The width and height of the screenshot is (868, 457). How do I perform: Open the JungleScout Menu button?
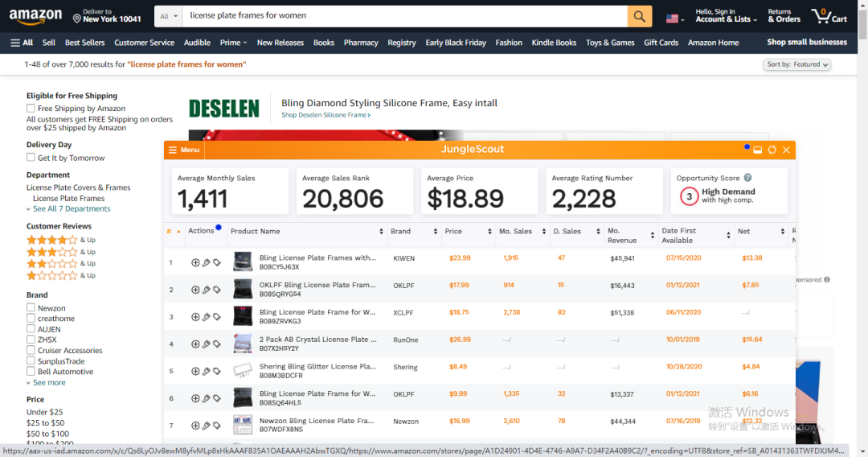pos(184,150)
